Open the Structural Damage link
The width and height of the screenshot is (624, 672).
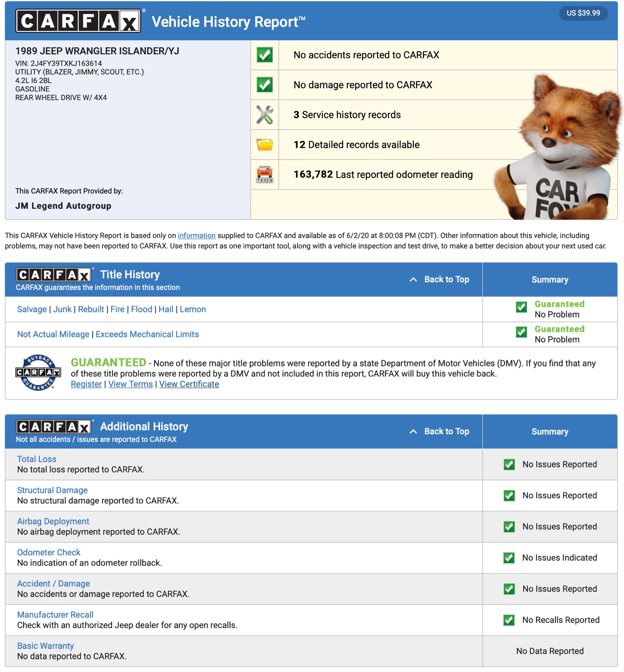tap(52, 490)
